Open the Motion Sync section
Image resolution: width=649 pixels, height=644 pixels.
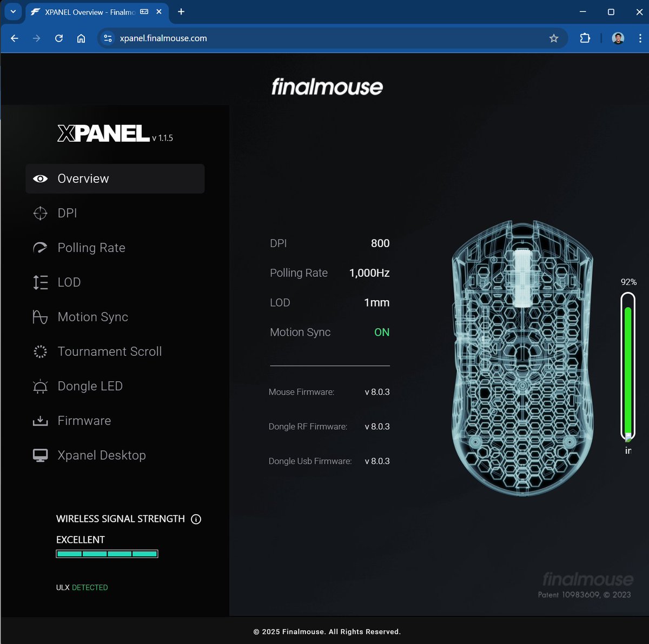[115, 317]
